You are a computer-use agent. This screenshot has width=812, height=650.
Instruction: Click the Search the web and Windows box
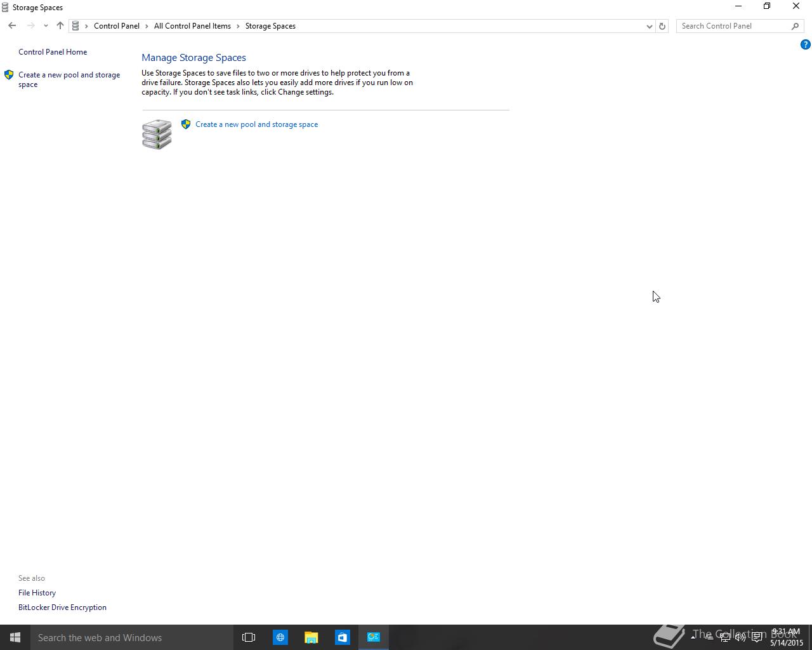(x=132, y=637)
